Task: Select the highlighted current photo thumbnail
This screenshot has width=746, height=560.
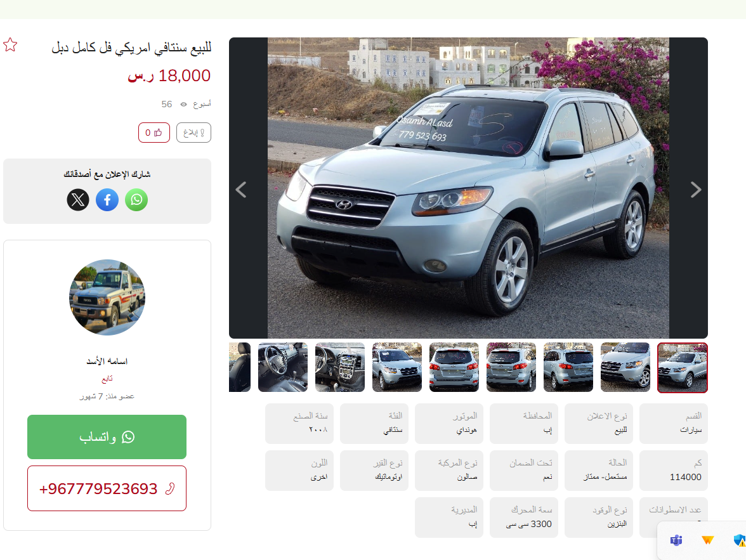Action: pyautogui.click(x=683, y=368)
